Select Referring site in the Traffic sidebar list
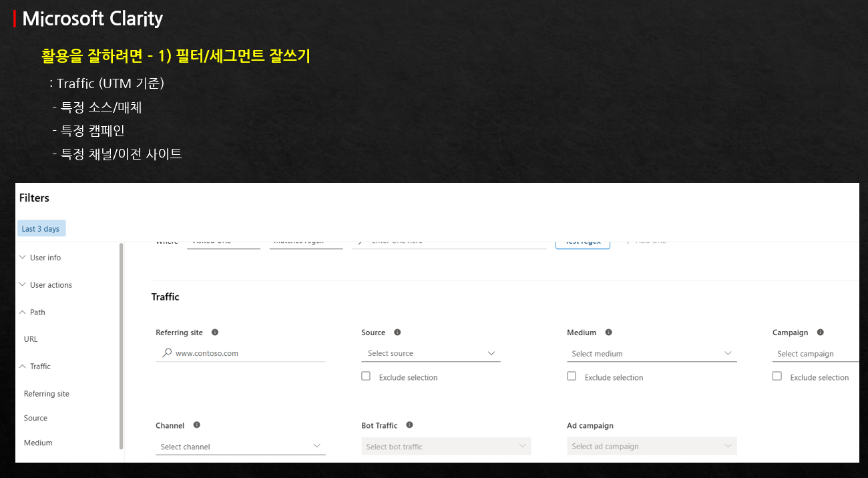The image size is (868, 478). point(46,393)
